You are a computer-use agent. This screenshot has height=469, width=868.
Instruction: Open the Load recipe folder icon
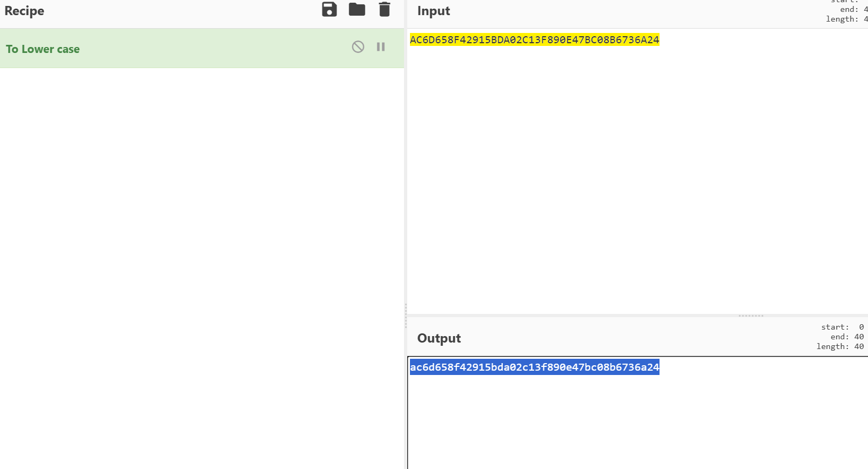coord(357,10)
